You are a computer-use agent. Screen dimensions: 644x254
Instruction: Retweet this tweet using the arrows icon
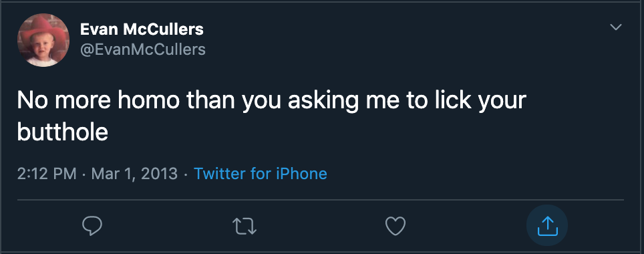coord(245,226)
